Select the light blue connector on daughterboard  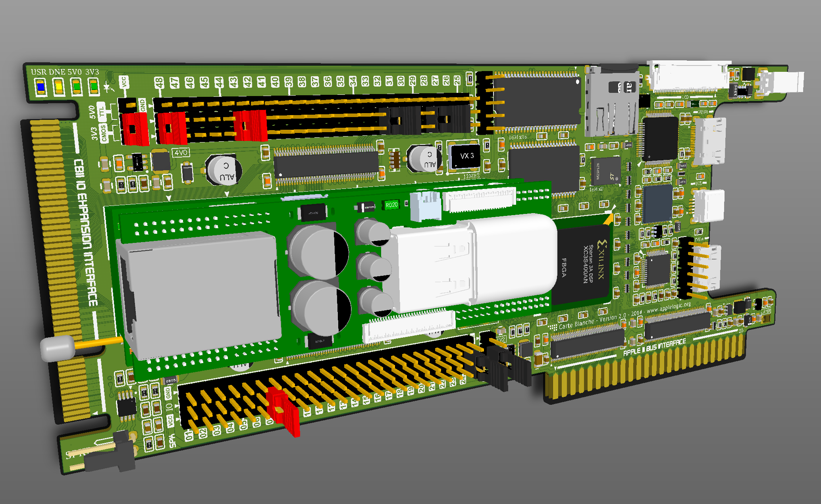tap(426, 206)
